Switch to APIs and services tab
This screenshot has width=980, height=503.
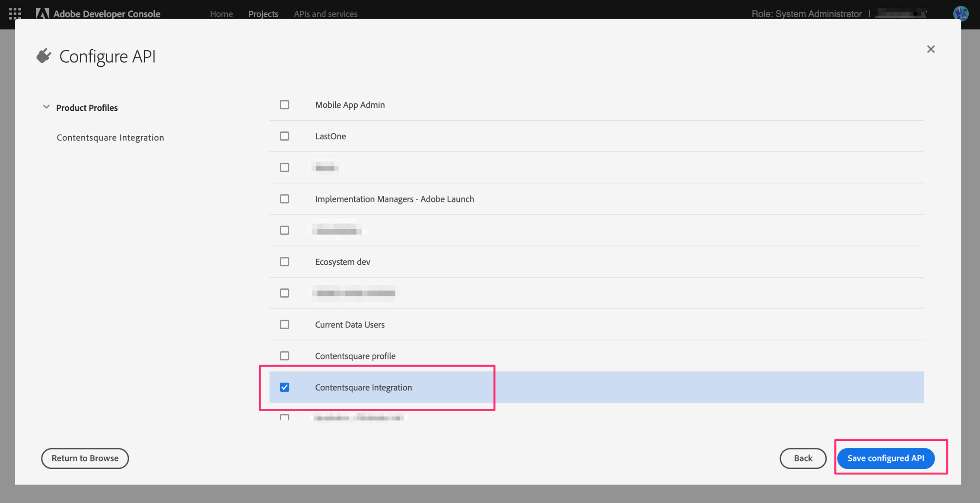(325, 14)
